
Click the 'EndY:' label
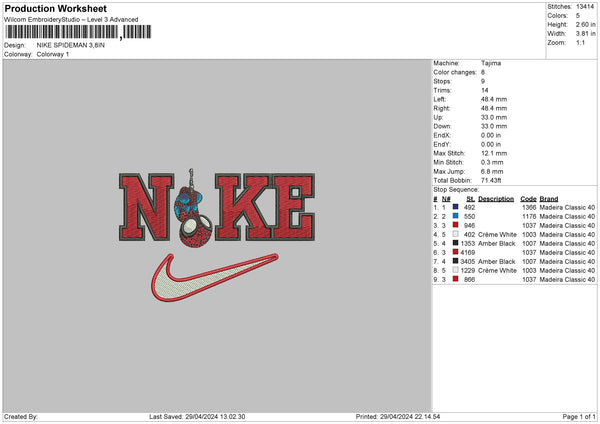pyautogui.click(x=442, y=144)
